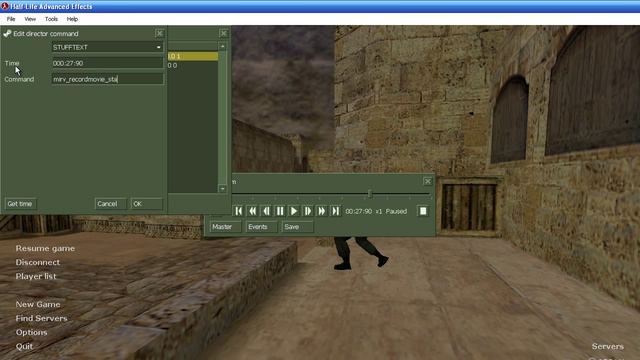Click the Master button in demo player
Image resolution: width=640 pixels, height=360 pixels.
pyautogui.click(x=225, y=227)
